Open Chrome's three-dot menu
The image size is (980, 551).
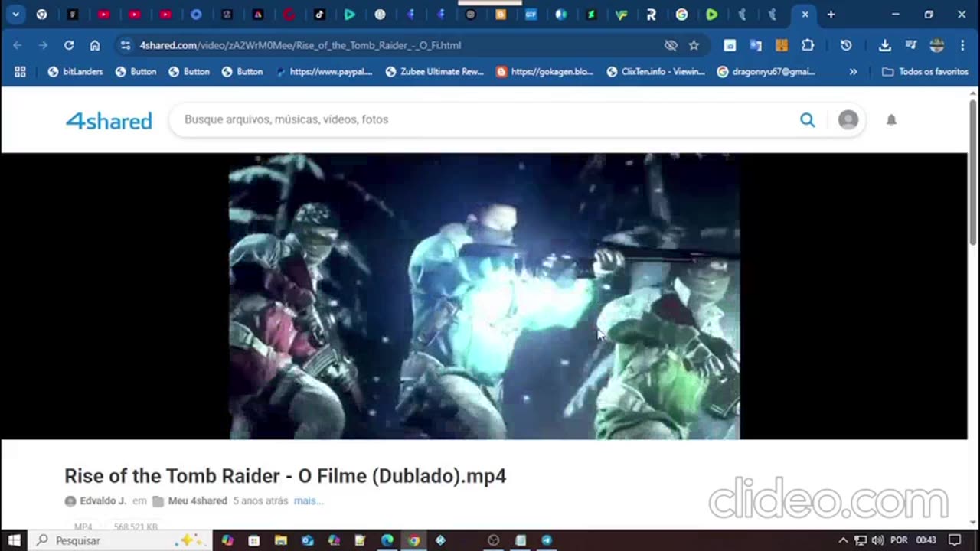962,45
